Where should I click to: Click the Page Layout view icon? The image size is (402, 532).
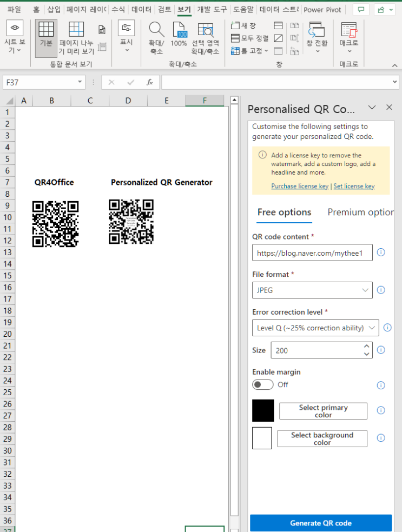coord(102,30)
